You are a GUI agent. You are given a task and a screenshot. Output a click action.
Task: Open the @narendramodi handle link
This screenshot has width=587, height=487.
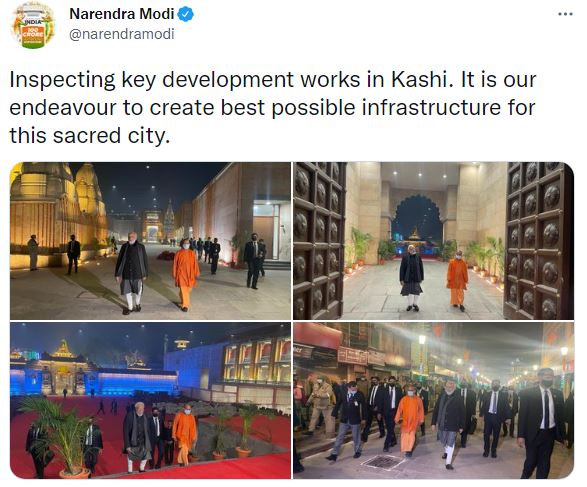(122, 34)
